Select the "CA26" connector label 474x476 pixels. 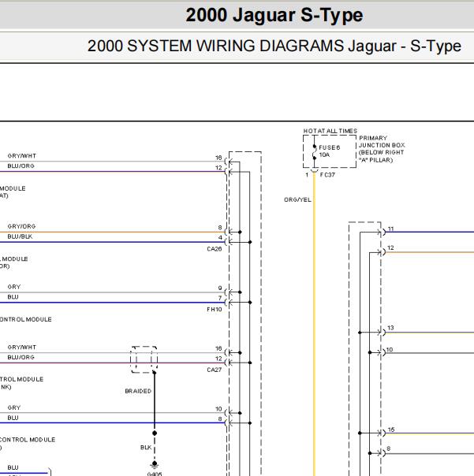coord(215,249)
